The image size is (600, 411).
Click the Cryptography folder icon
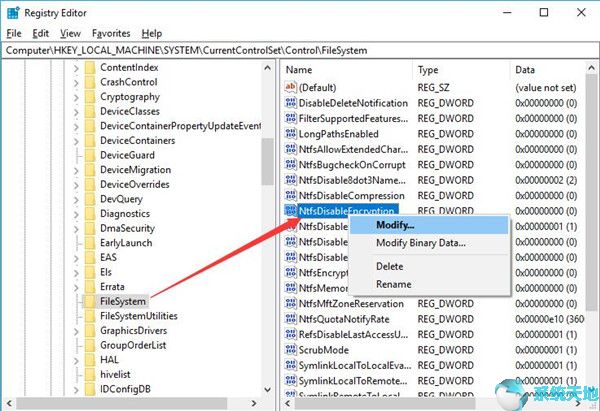point(90,97)
